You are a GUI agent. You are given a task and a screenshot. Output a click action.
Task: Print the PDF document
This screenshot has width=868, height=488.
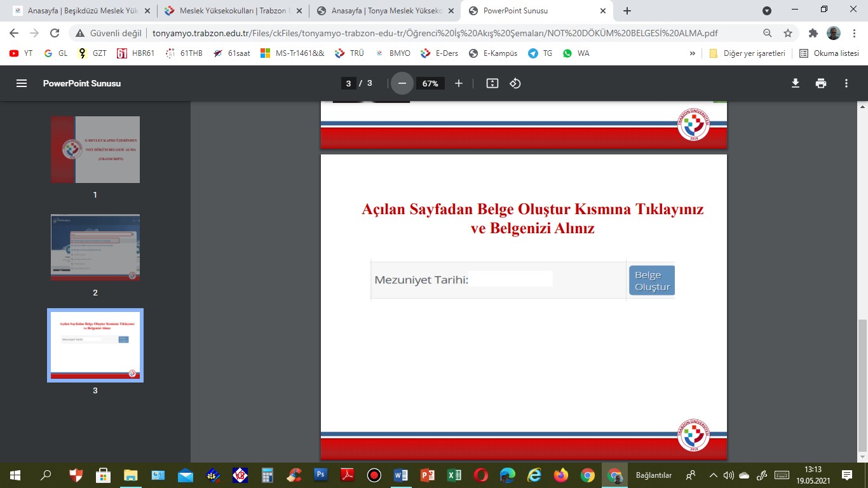821,83
